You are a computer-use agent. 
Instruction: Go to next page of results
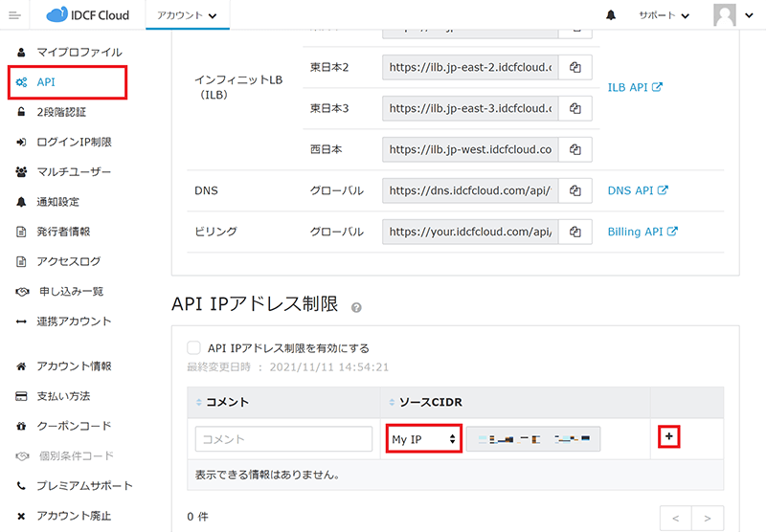708,518
